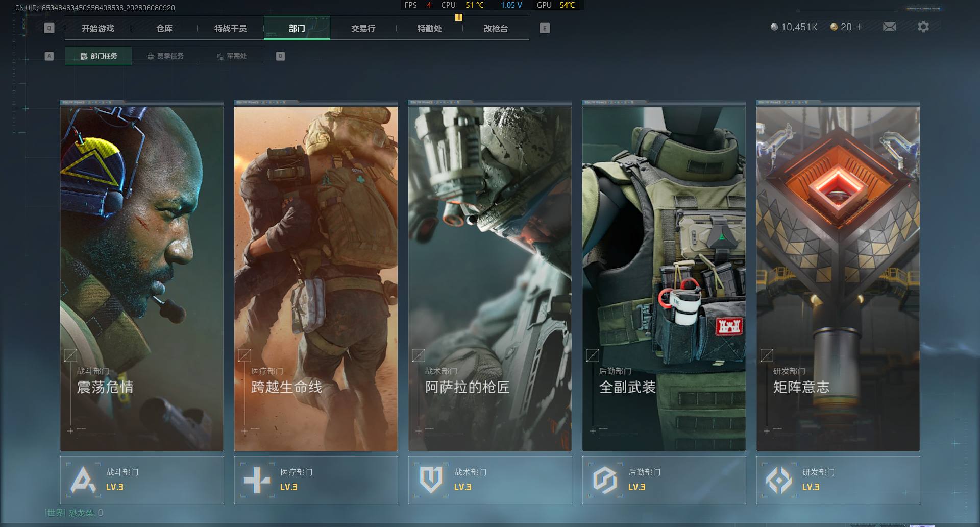Click the D key hint icon

(x=280, y=56)
